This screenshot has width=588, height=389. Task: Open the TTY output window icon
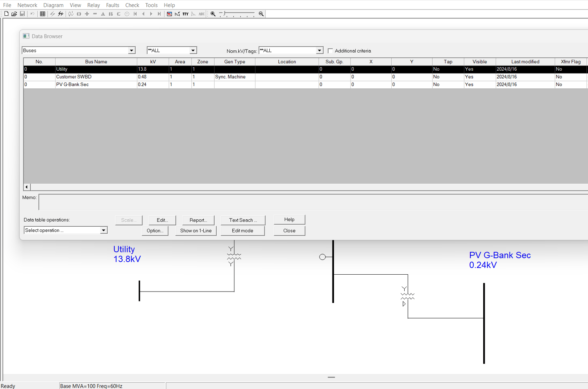point(185,14)
